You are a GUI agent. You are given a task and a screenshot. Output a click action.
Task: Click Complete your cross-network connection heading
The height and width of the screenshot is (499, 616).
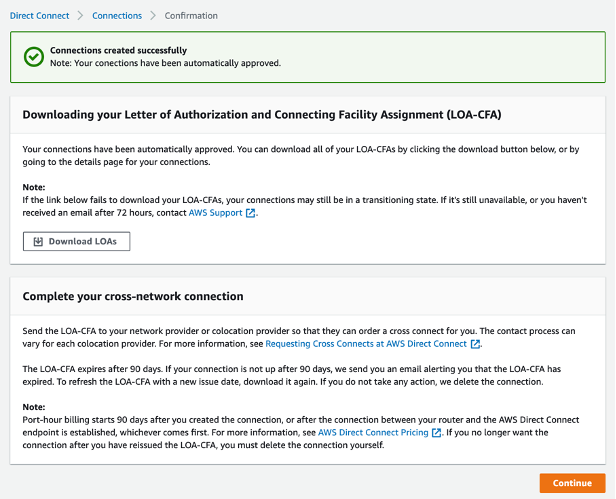pos(133,296)
